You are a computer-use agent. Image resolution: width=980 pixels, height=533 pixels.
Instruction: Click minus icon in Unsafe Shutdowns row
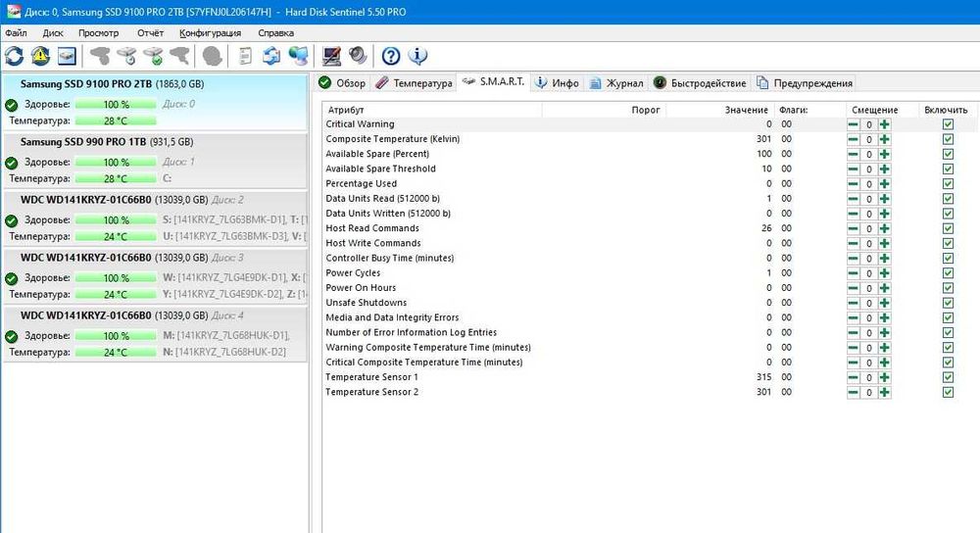(x=854, y=303)
